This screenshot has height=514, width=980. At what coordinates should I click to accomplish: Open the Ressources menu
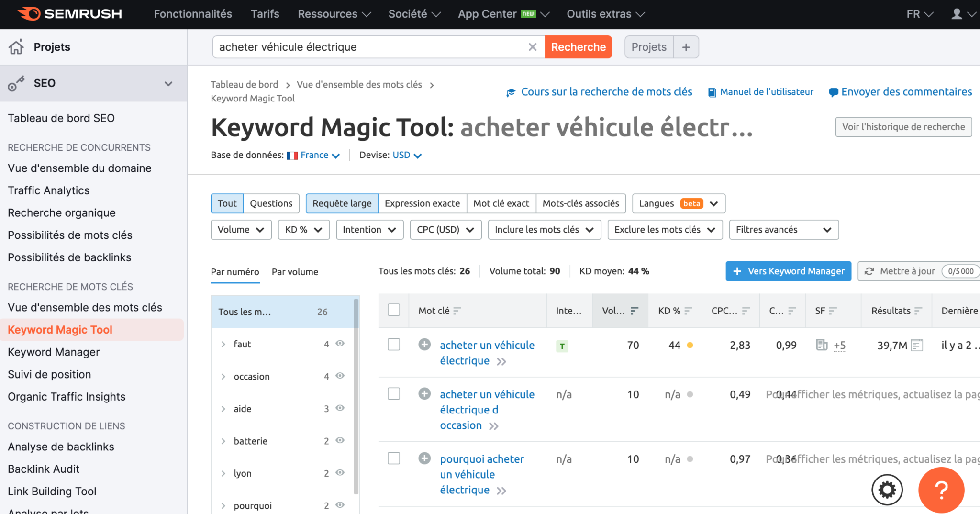[x=334, y=14]
